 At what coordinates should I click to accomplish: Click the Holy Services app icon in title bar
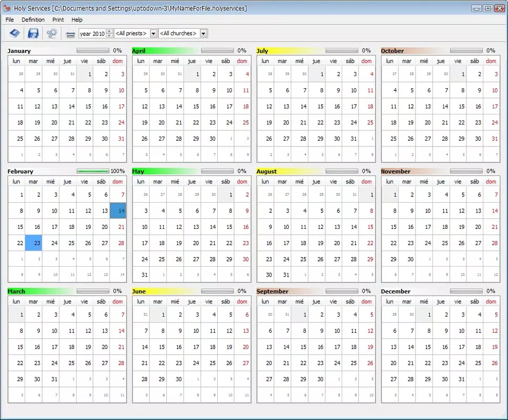[x=7, y=8]
